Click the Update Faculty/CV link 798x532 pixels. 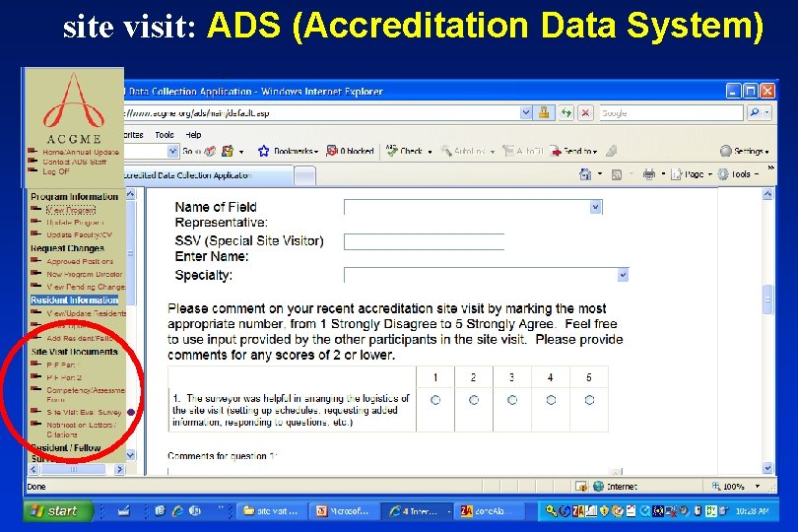point(79,234)
